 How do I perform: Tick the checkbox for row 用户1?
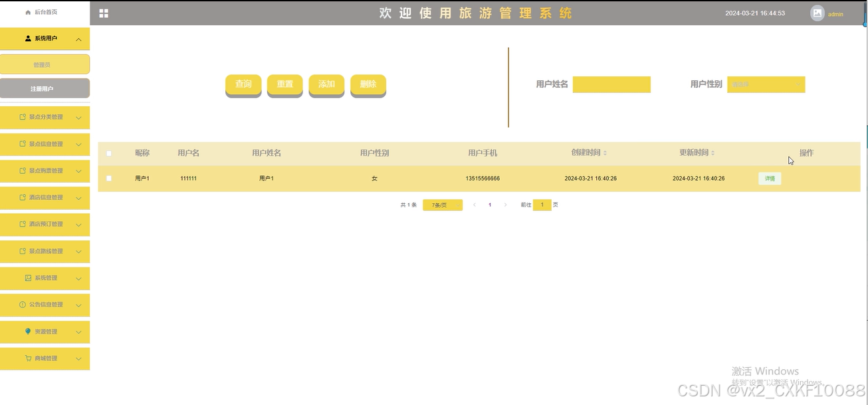[x=109, y=179]
